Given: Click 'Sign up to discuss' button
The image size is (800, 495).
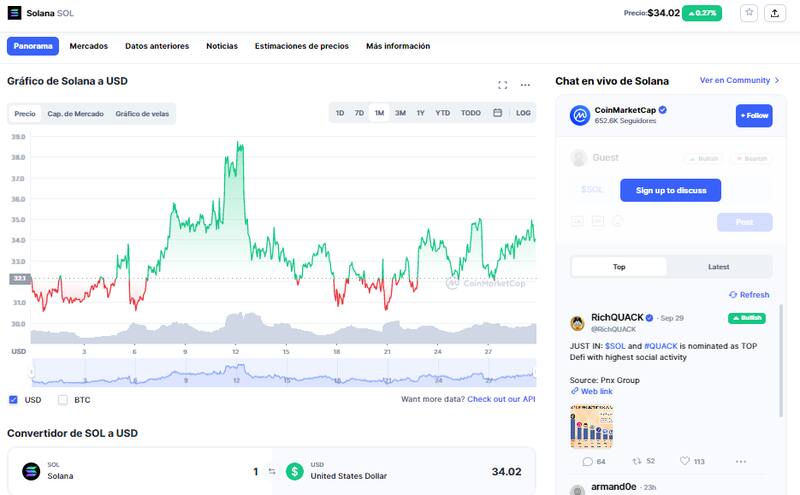Looking at the screenshot, I should 670,190.
